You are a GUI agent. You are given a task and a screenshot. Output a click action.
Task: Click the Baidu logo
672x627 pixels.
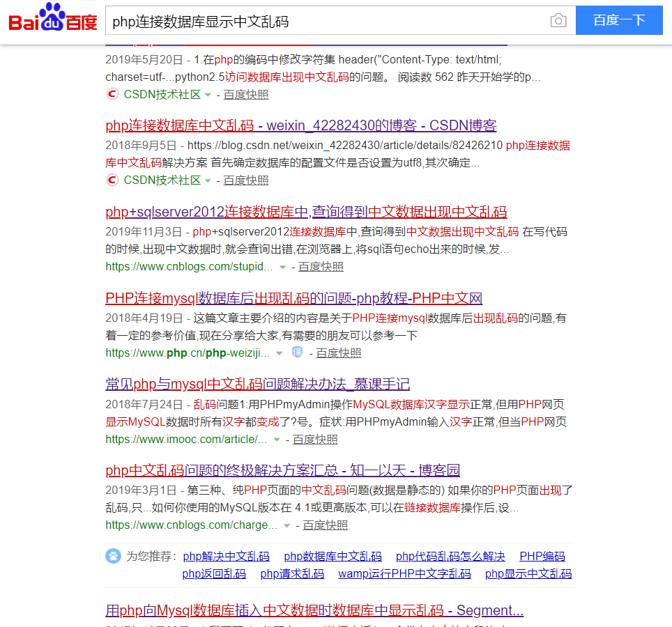pos(53,17)
